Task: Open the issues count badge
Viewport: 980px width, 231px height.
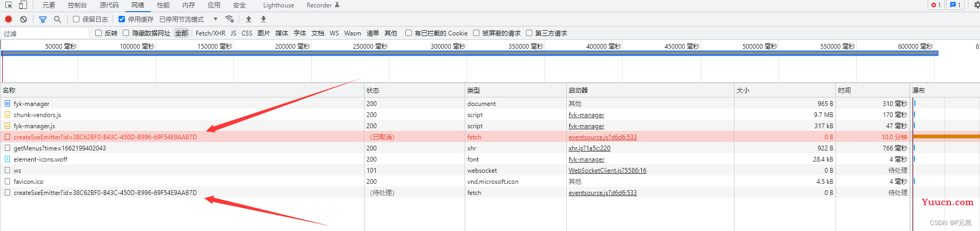Action: [955, 5]
